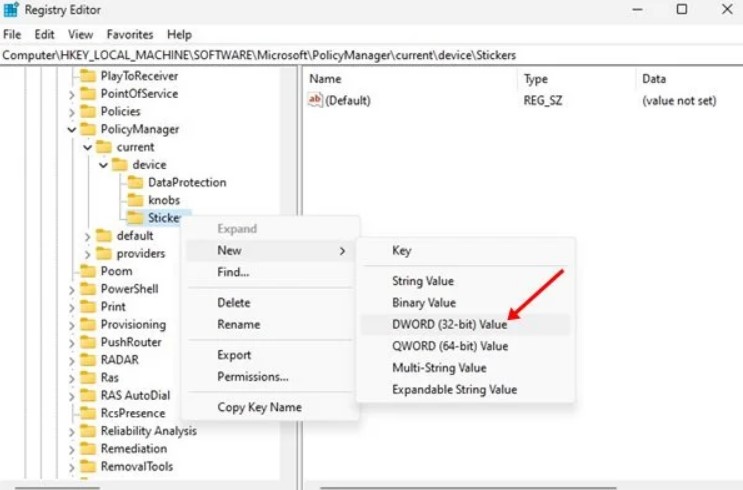
Task: Select the Policies folder icon
Action: tap(88, 111)
